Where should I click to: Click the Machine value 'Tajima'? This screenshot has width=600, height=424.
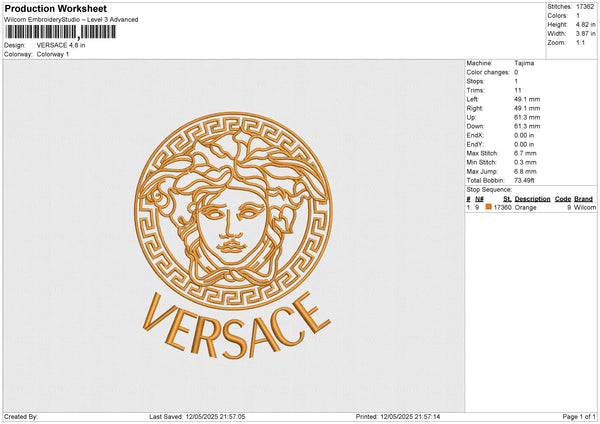[x=524, y=63]
